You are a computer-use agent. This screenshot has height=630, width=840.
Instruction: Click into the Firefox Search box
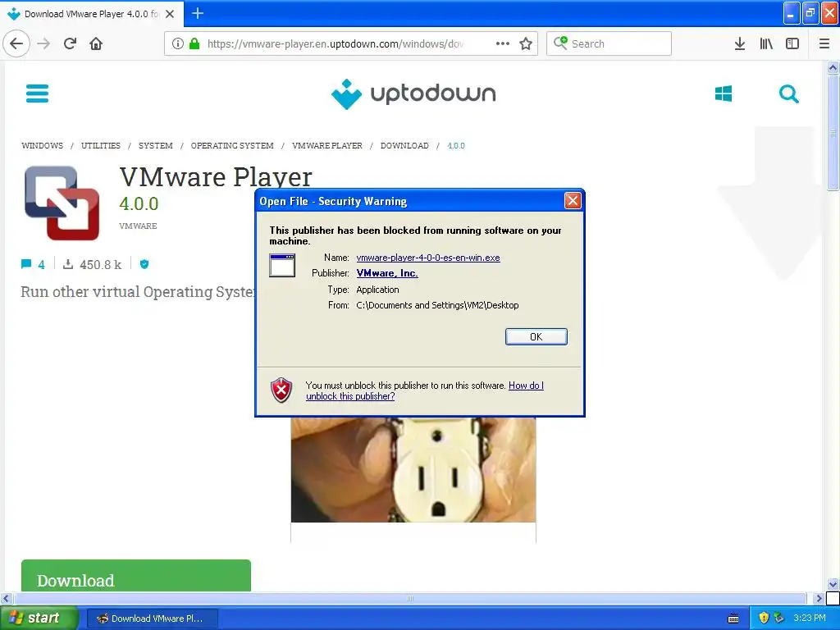tap(609, 43)
